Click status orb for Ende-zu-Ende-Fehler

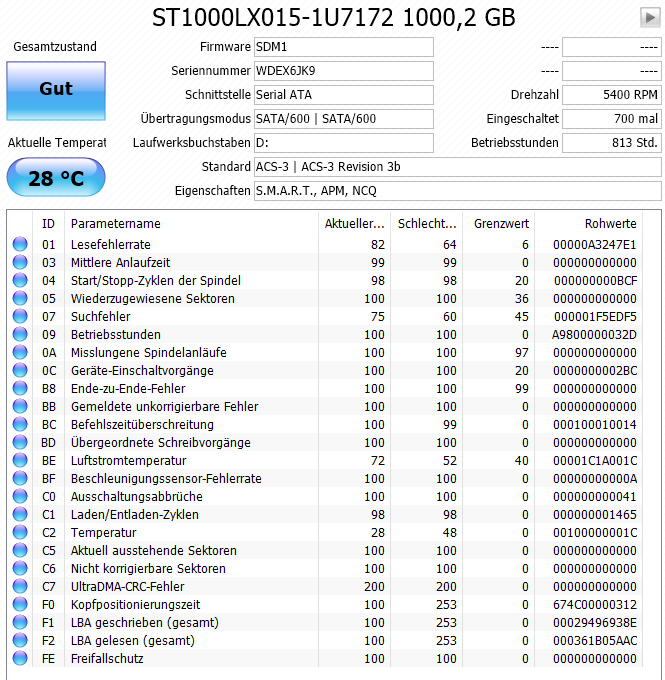[x=20, y=388]
